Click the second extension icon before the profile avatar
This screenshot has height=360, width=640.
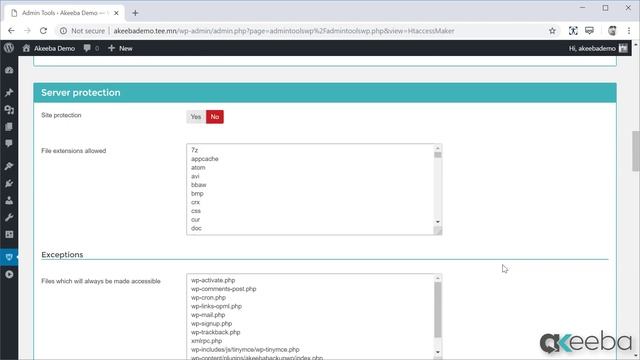(589, 31)
